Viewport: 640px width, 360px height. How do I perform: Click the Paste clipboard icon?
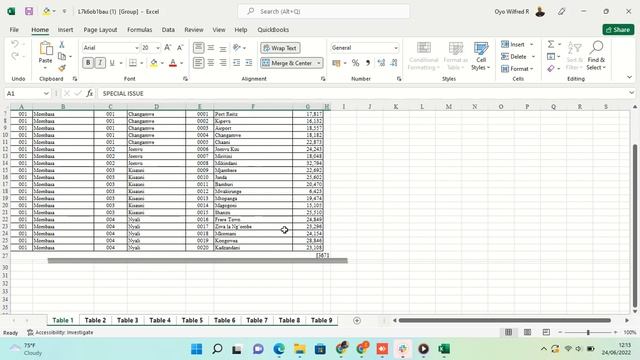point(46,49)
